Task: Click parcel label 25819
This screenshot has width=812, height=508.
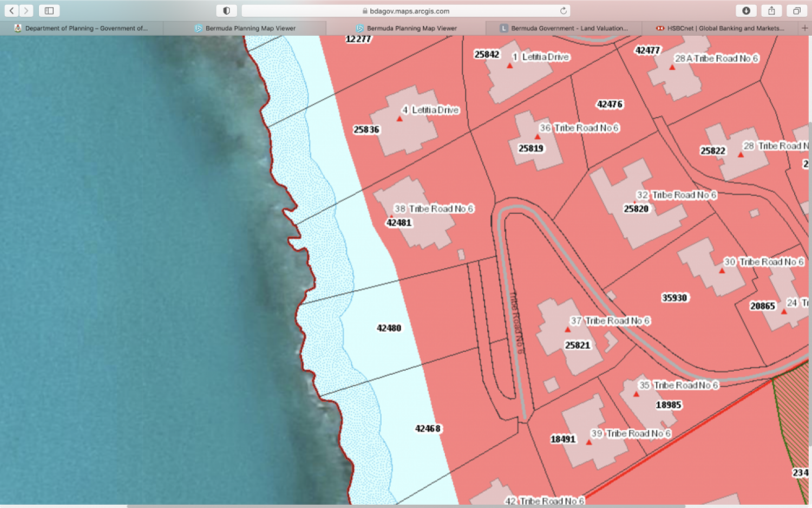Action: point(531,148)
